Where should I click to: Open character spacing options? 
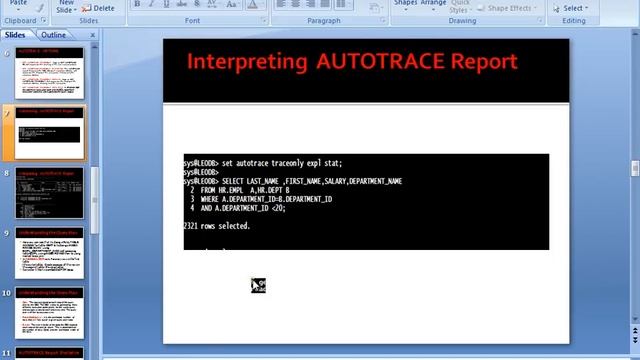click(x=212, y=4)
